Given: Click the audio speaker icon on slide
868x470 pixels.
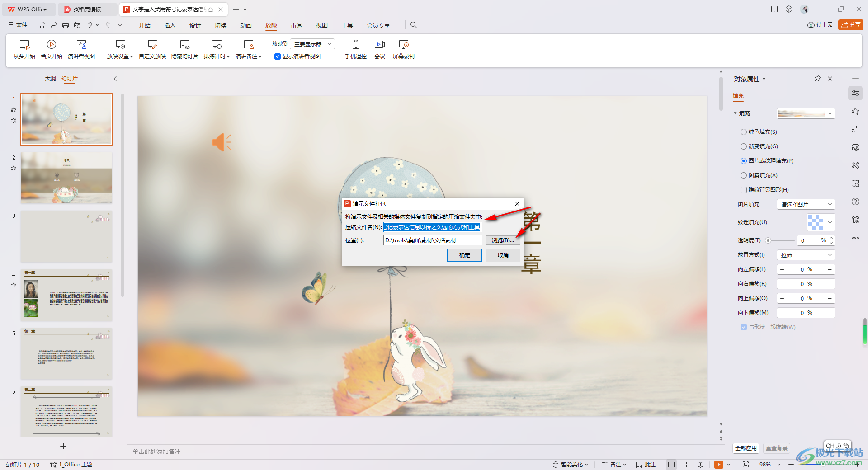Looking at the screenshot, I should pyautogui.click(x=222, y=142).
